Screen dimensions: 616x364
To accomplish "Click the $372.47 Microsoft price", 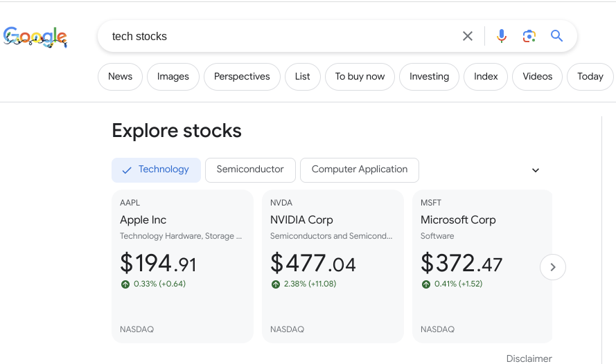I will click(x=461, y=263).
